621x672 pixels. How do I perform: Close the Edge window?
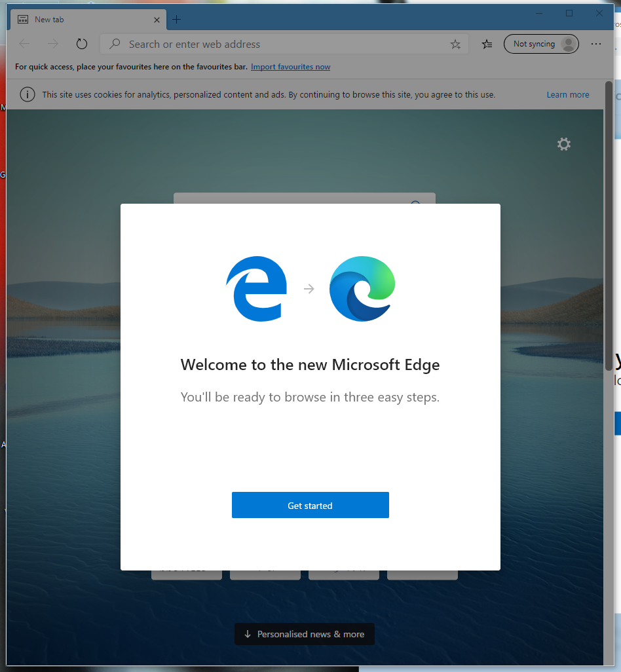(599, 13)
